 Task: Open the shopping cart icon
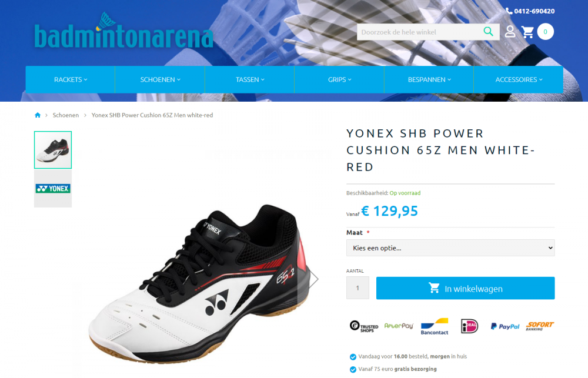click(527, 32)
